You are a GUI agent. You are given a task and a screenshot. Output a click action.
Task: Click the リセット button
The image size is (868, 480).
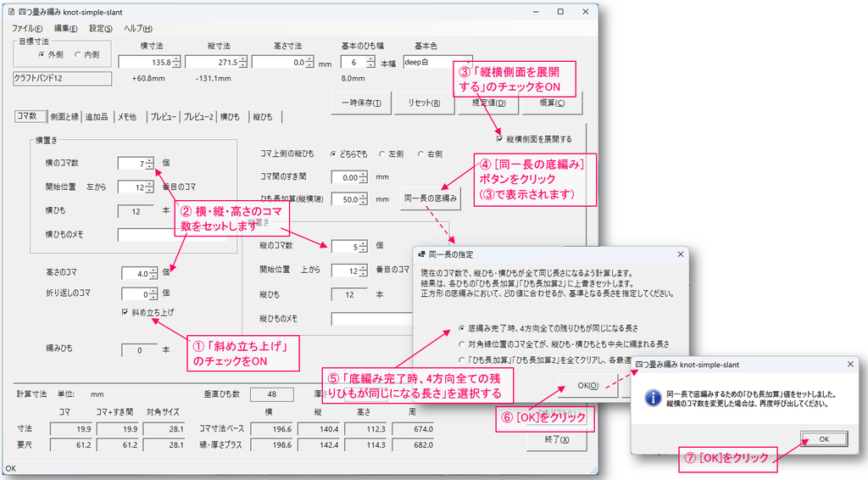pyautogui.click(x=424, y=103)
